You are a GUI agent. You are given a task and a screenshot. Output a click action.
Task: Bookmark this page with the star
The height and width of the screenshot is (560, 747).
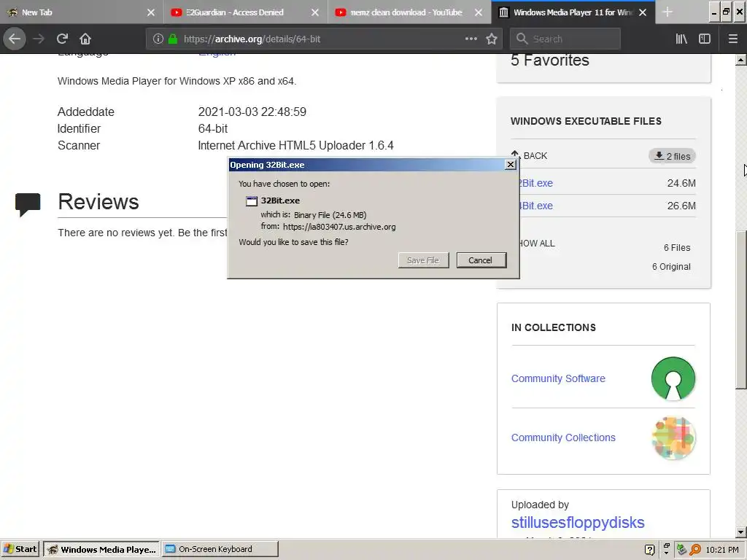pos(492,39)
